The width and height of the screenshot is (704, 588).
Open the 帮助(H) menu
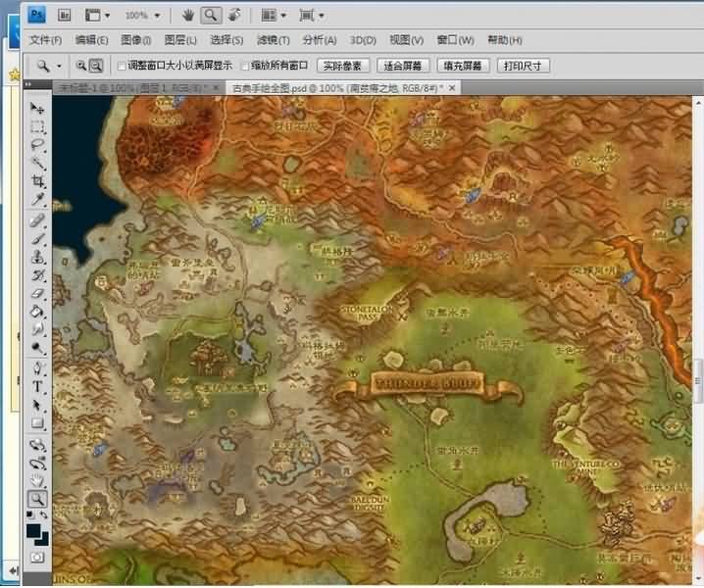click(x=505, y=40)
